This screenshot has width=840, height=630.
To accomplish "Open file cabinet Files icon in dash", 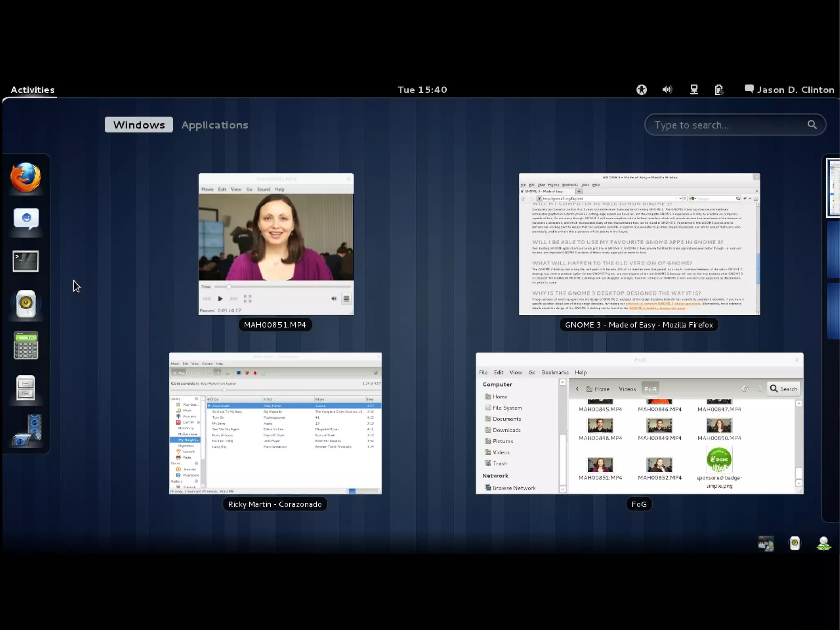I will (26, 388).
